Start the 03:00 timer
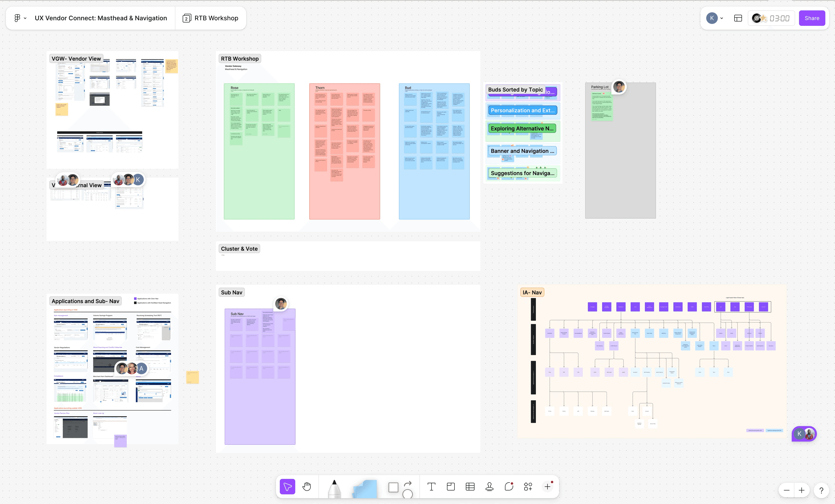Image resolution: width=835 pixels, height=504 pixels. coord(779,18)
